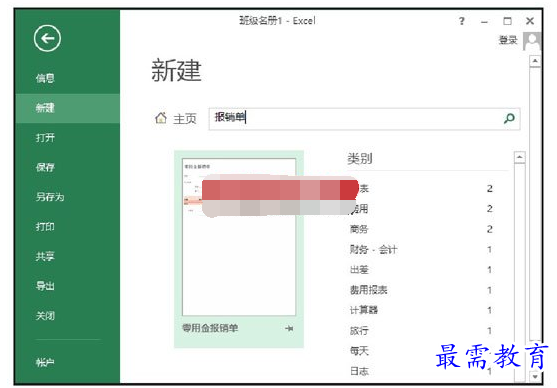Click the template search input field

pos(364,119)
